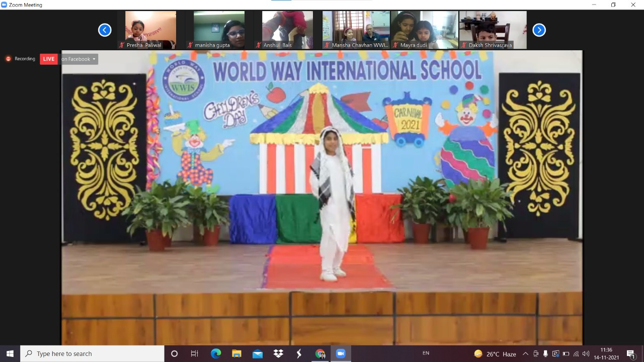The height and width of the screenshot is (362, 644).
Task: Select Presha Paliwal's video thumbnail
Action: click(151, 30)
